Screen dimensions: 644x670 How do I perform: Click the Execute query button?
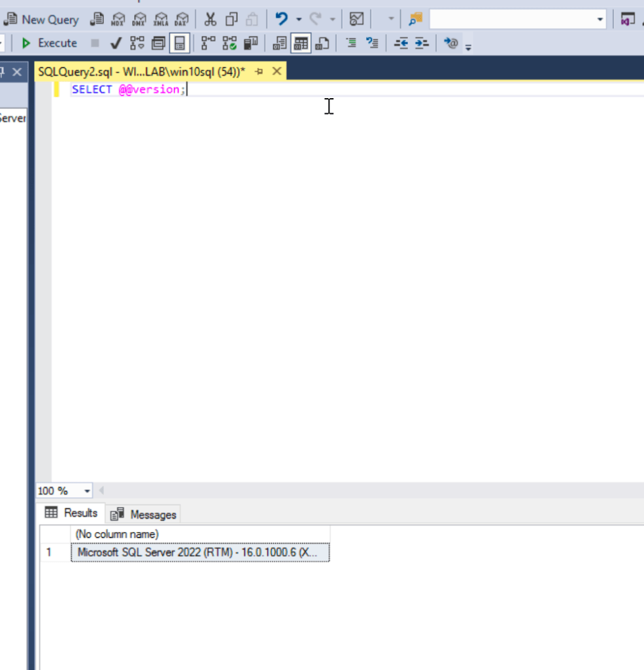pyautogui.click(x=50, y=43)
